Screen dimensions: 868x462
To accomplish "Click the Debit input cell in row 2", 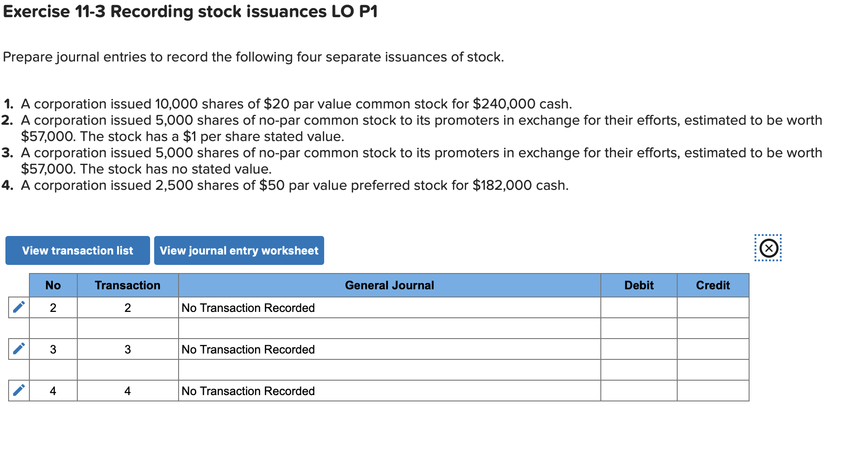I will 638,308.
